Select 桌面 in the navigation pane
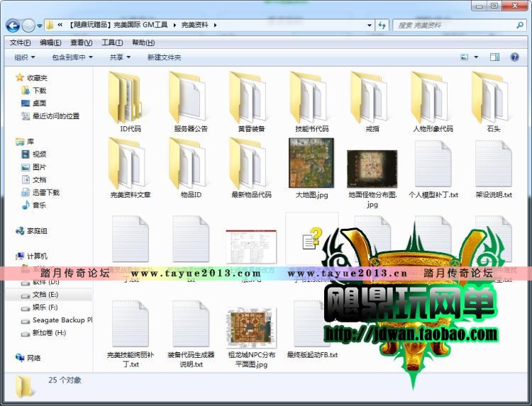 33,103
